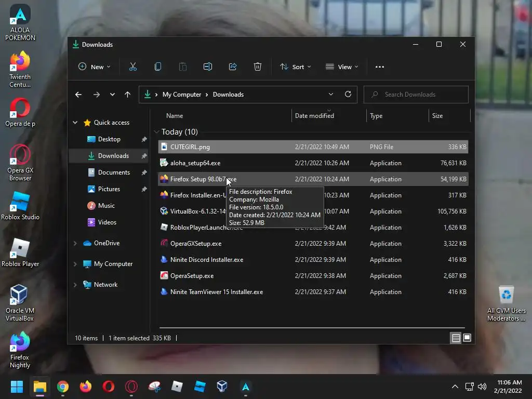The image size is (532, 399).
Task: Switch to details view icon in status bar
Action: pyautogui.click(x=456, y=338)
